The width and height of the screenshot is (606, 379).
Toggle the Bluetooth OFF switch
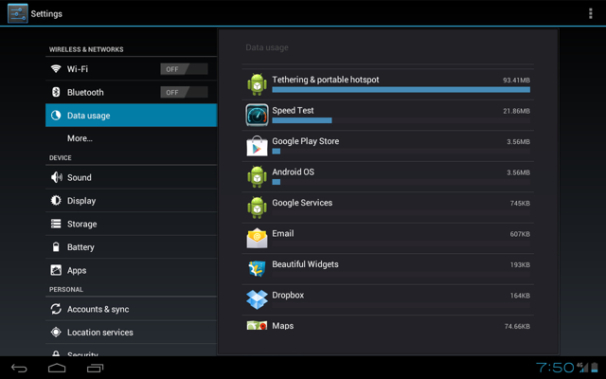tap(184, 92)
